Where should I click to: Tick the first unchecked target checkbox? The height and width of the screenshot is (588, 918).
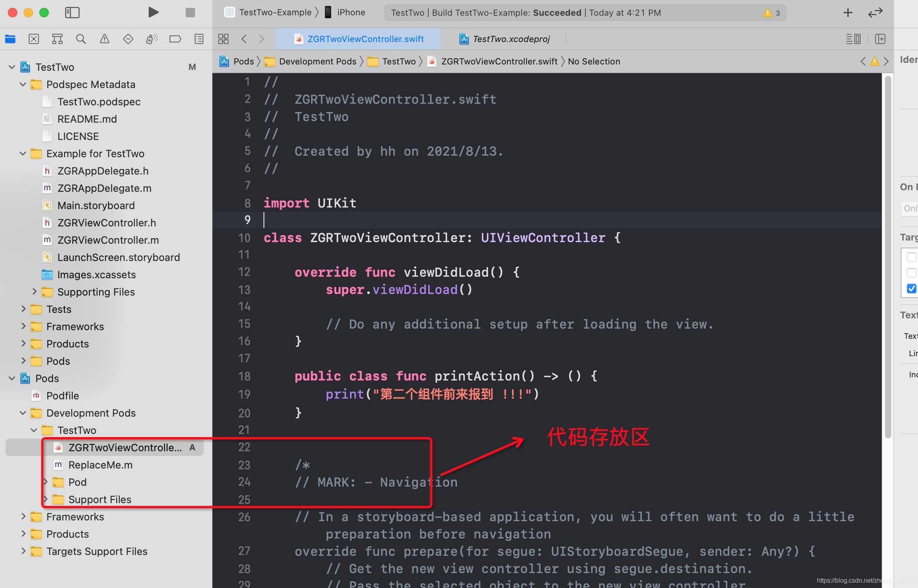pos(911,257)
